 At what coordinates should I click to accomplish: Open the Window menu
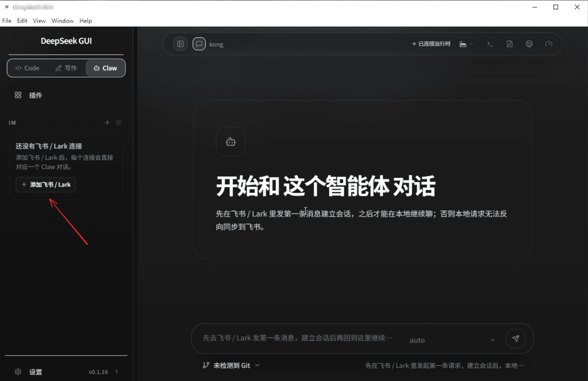click(62, 21)
